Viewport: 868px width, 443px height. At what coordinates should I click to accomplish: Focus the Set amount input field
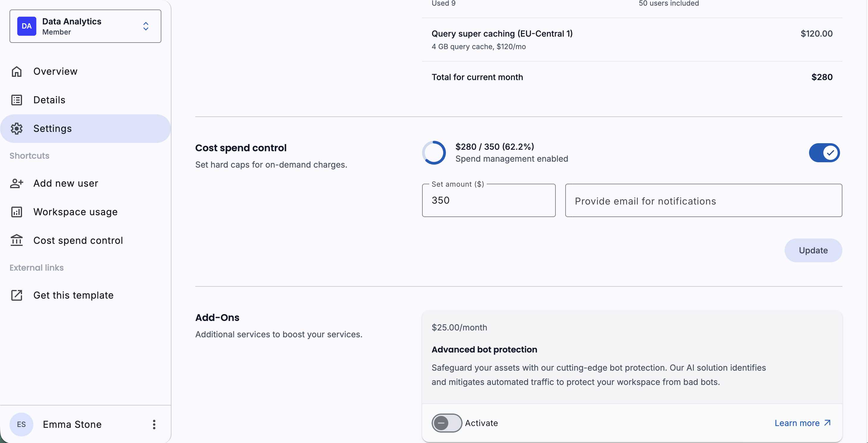tap(488, 200)
